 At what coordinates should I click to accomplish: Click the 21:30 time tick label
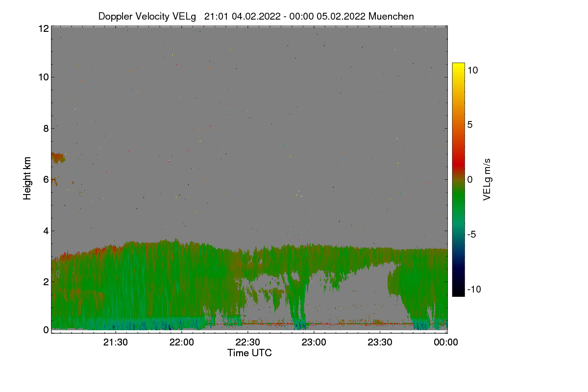pyautogui.click(x=116, y=343)
